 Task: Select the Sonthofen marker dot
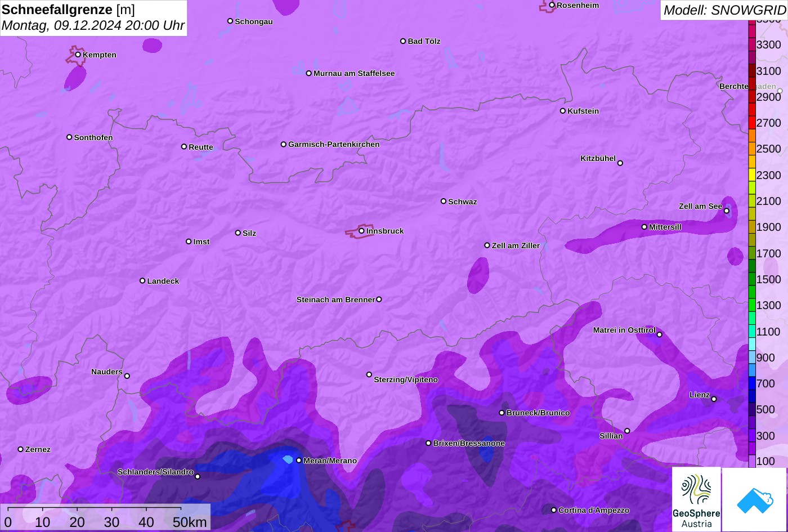point(69,137)
